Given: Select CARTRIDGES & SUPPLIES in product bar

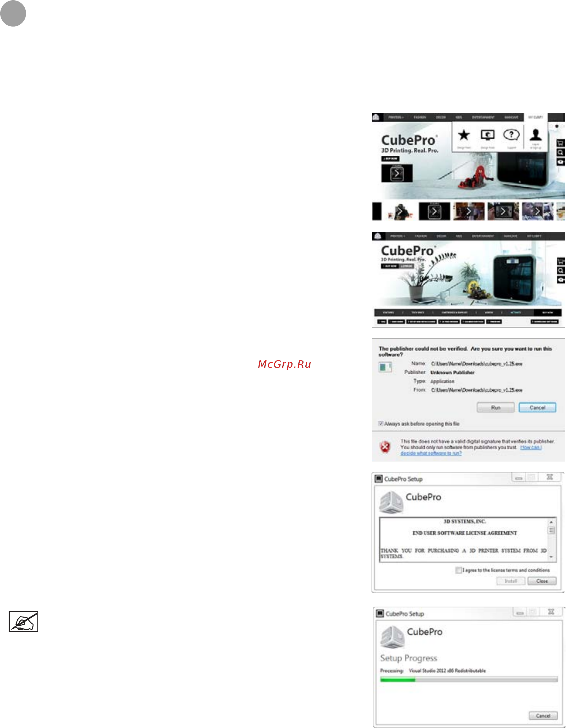Looking at the screenshot, I should (454, 313).
